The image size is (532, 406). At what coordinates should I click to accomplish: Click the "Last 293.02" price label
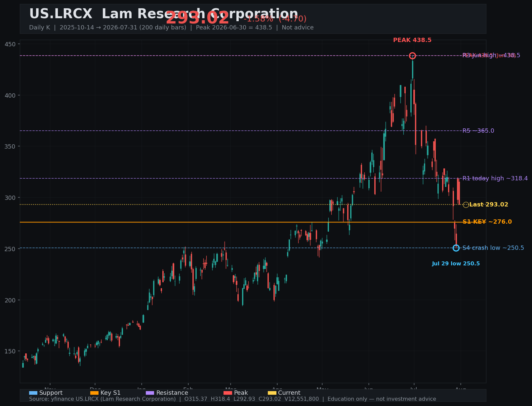(489, 204)
